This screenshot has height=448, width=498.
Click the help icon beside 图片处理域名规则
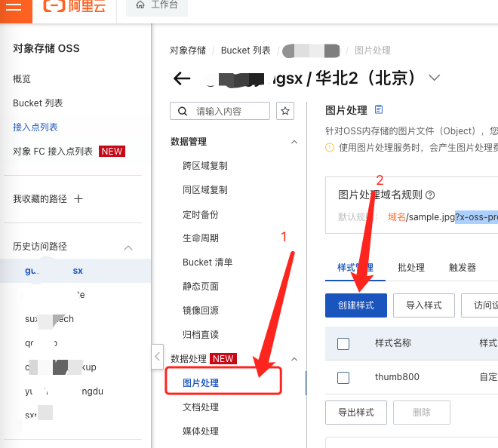coord(430,195)
